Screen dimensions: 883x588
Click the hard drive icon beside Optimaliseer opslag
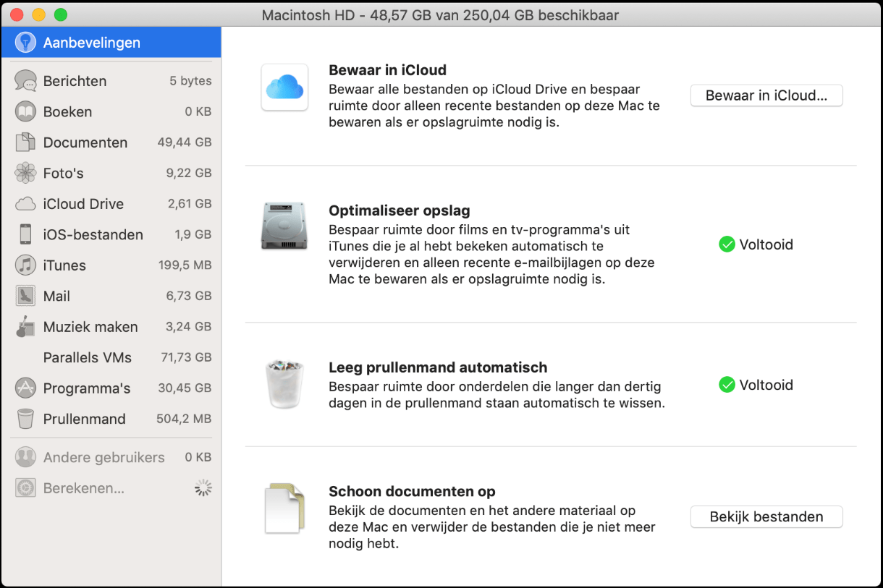click(x=285, y=226)
